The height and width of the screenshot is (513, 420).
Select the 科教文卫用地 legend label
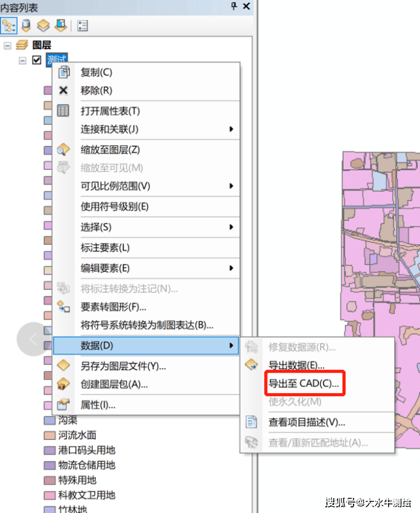(x=87, y=495)
